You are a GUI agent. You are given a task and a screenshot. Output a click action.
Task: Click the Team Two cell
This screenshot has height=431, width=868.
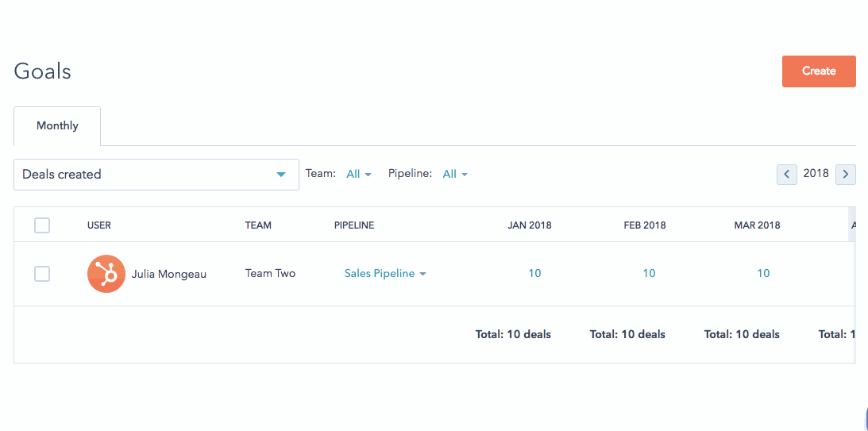(270, 273)
